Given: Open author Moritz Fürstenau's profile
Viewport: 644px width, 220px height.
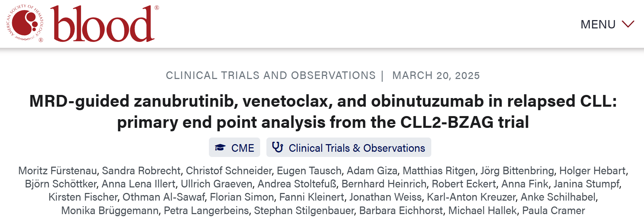Looking at the screenshot, I should tap(58, 170).
